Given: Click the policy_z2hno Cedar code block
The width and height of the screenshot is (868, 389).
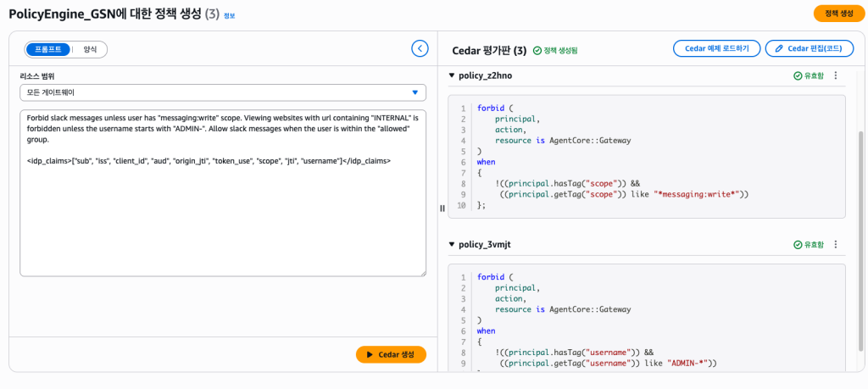Looking at the screenshot, I should (x=646, y=157).
